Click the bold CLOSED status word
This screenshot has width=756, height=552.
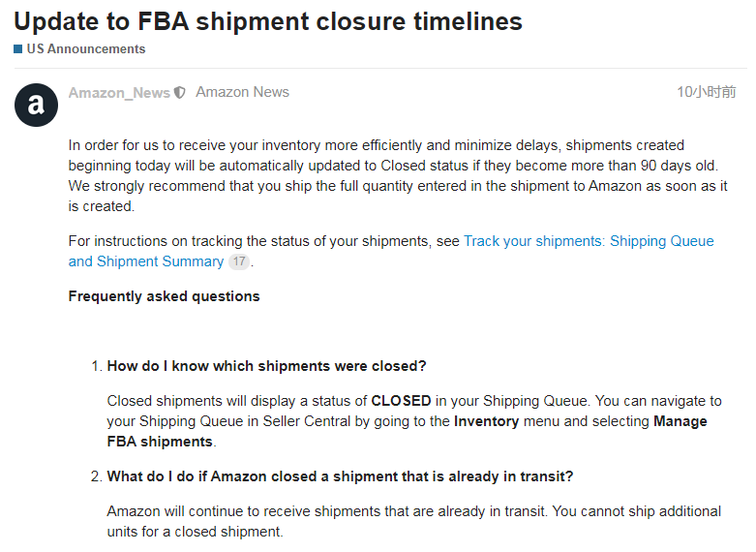pyautogui.click(x=401, y=401)
